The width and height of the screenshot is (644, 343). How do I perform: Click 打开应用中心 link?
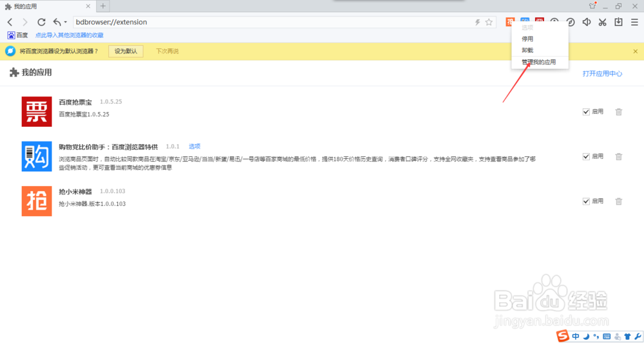click(602, 74)
